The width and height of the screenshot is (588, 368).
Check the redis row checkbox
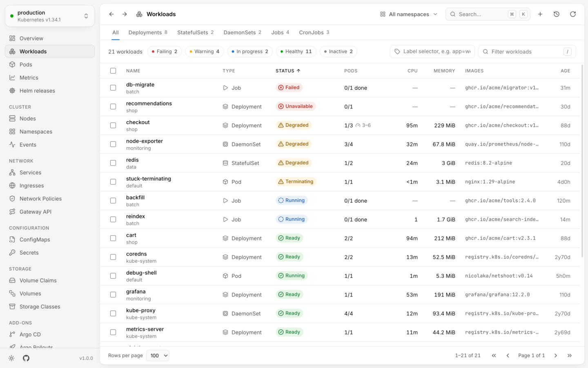pyautogui.click(x=113, y=163)
